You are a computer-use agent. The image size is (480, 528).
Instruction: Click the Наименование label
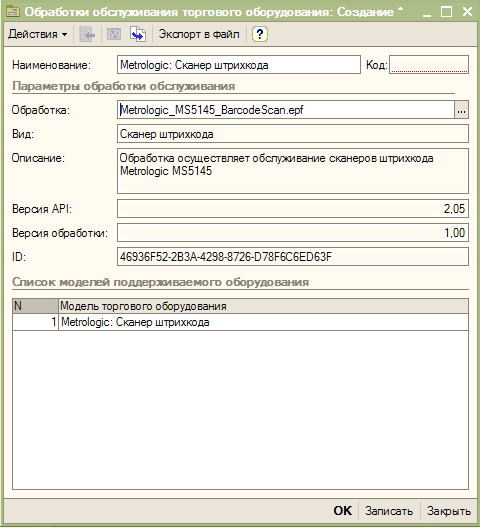pyautogui.click(x=52, y=65)
